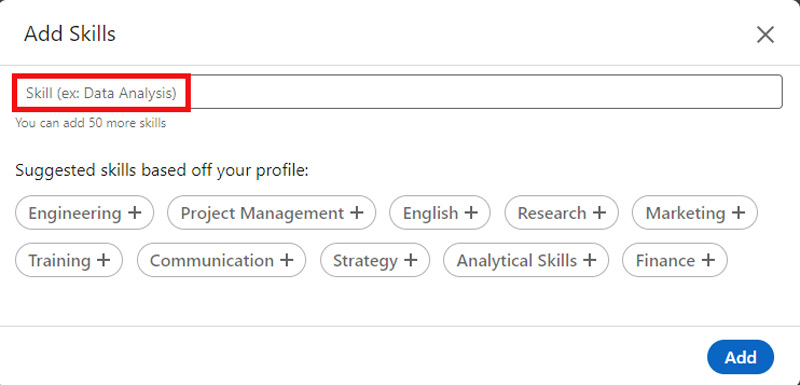Viewport: 800px width, 385px height.
Task: Pick the Analytical Skills chip
Action: 526,260
